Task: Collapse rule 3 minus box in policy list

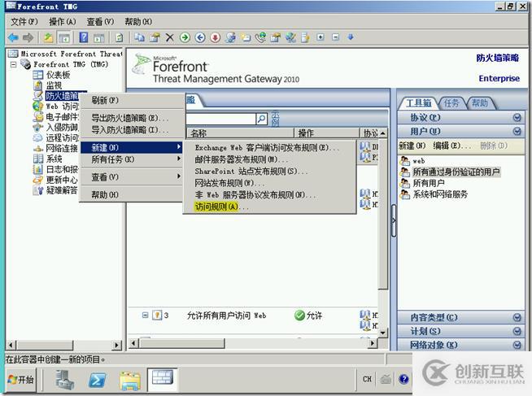Action: point(146,315)
